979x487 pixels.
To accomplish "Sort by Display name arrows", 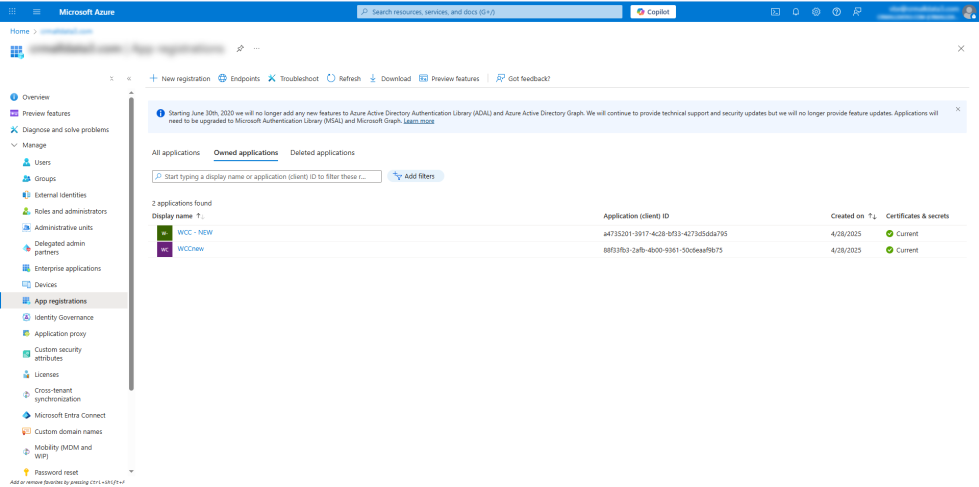I will tap(200, 216).
